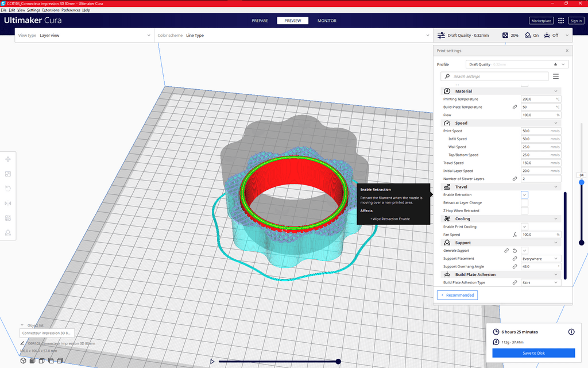The height and width of the screenshot is (368, 588).
Task: Switch to front view camera icon
Action: point(32,361)
